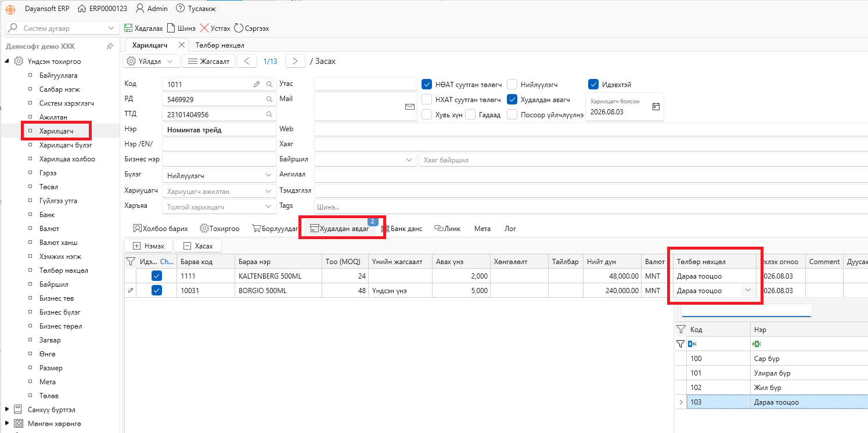Click the ABC filter icon under Нэр column
The width and height of the screenshot is (868, 433).
point(757,344)
